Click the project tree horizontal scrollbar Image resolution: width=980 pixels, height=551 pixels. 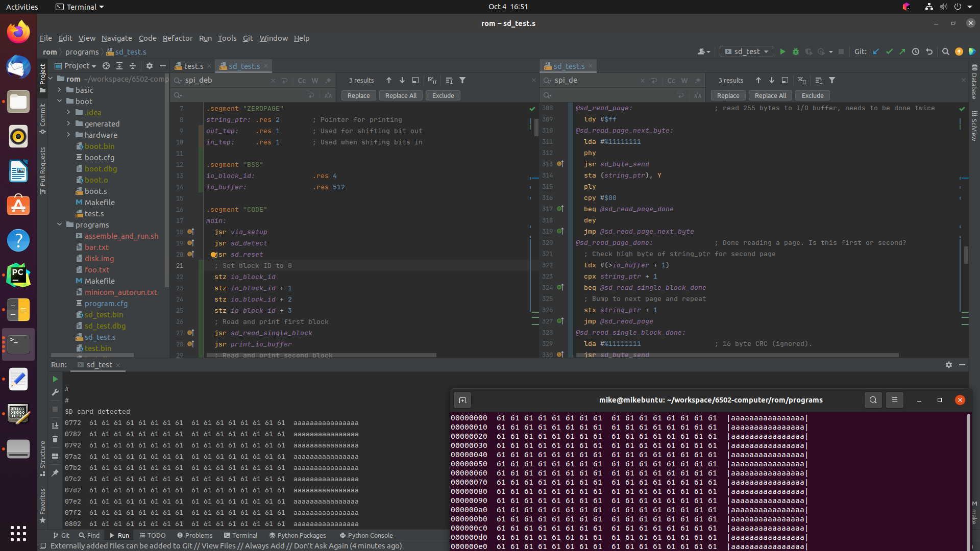tap(92, 355)
